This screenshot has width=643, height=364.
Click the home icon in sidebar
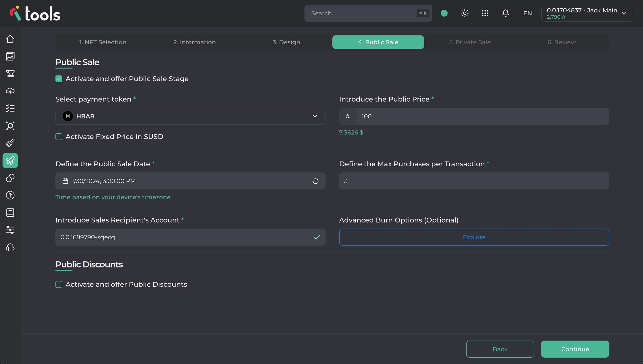click(x=10, y=39)
